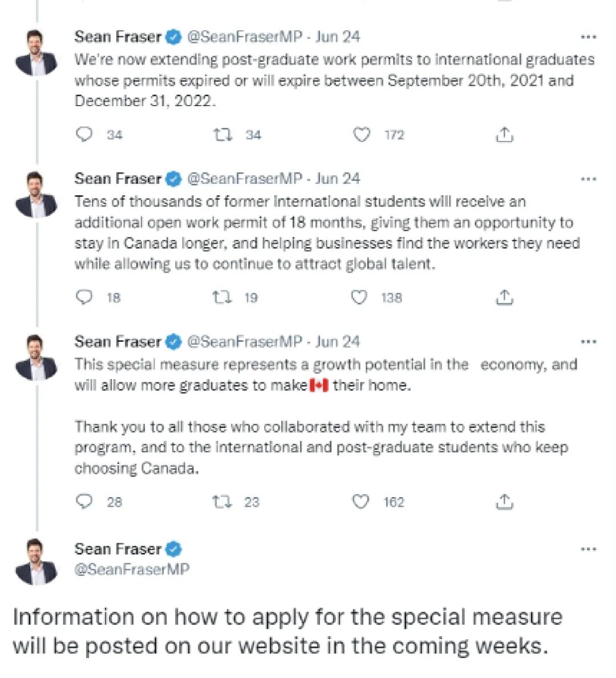Screen dimensions: 616x678
Task: Retweet the tweet with 23 retweets
Action: click(x=222, y=502)
